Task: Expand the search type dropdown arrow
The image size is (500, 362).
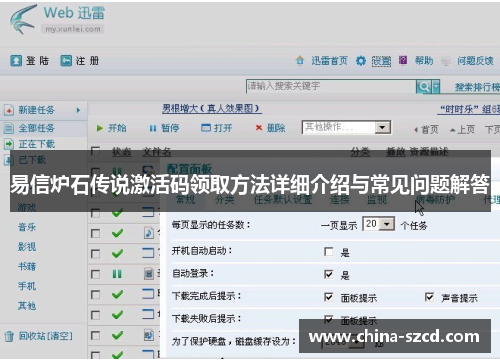Action: [x=436, y=87]
